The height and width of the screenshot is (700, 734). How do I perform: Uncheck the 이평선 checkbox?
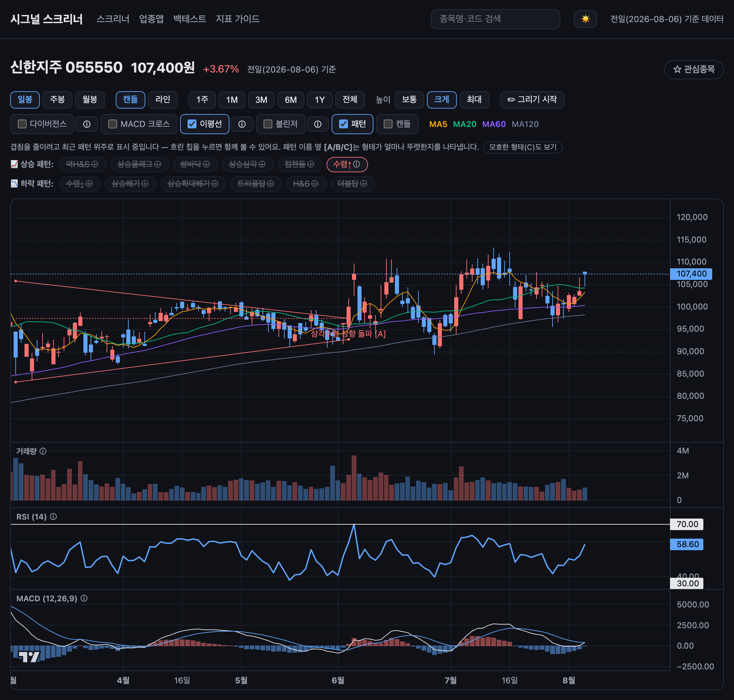coord(192,124)
